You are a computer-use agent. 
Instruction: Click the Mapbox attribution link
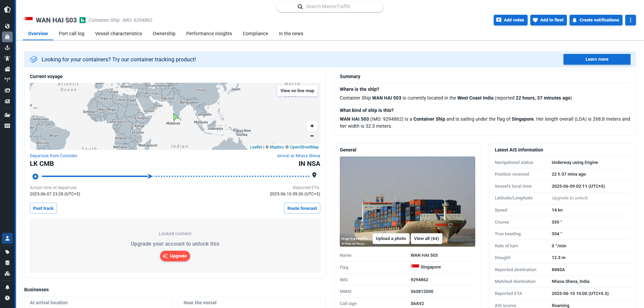[277, 147]
